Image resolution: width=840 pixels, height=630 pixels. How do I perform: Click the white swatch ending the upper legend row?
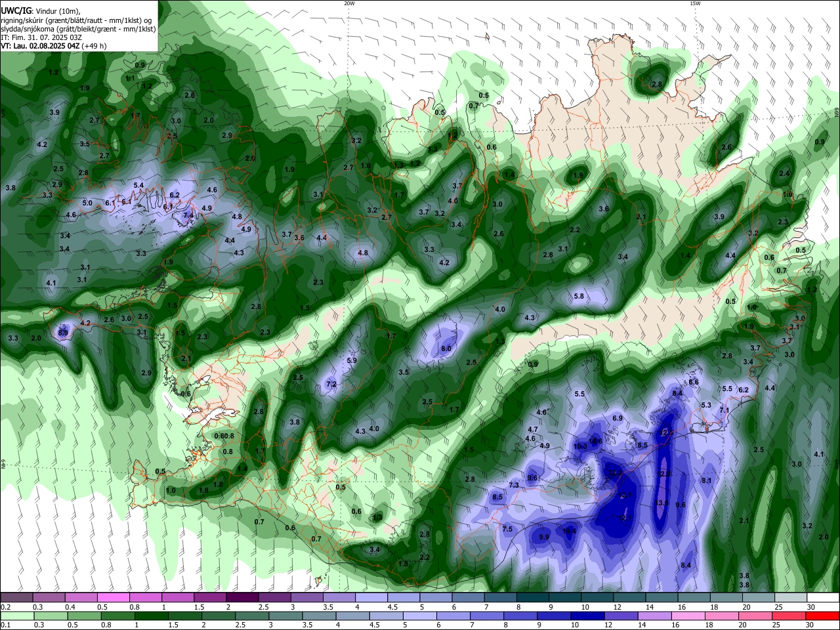coord(824,598)
